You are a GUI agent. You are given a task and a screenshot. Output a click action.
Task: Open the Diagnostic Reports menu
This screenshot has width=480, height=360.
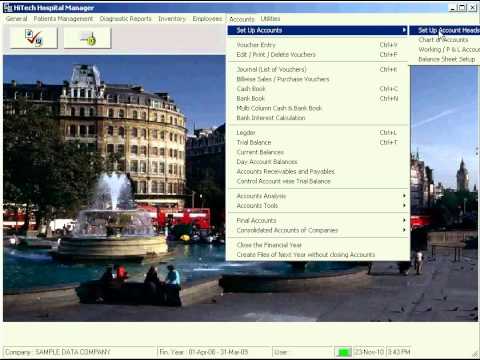tap(126, 19)
